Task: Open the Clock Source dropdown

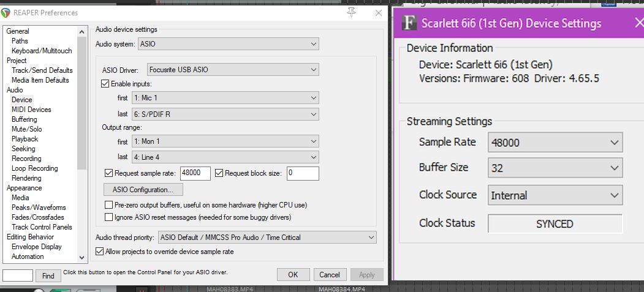Action: [x=555, y=196]
